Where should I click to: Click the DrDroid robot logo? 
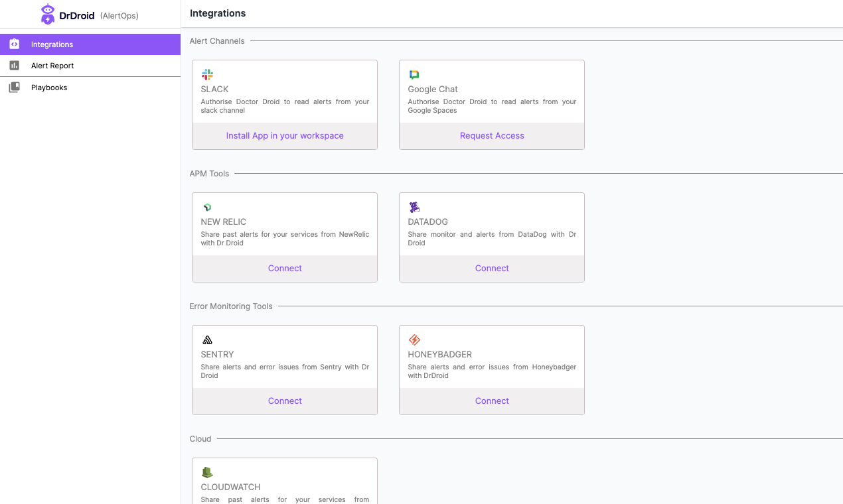pos(48,14)
